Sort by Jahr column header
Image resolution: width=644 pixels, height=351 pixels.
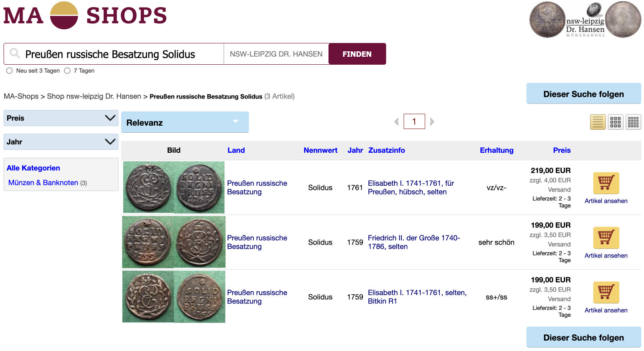355,150
